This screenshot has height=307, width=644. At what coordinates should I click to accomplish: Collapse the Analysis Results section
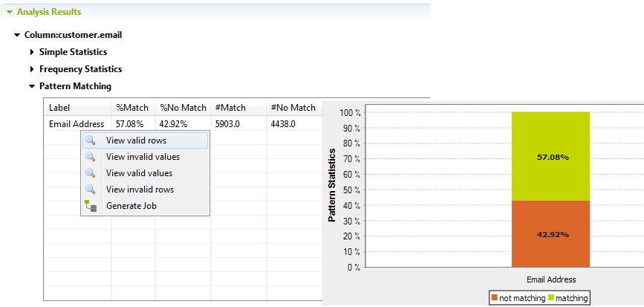[x=10, y=13]
